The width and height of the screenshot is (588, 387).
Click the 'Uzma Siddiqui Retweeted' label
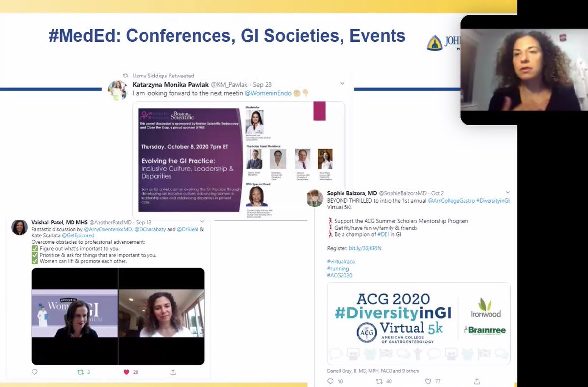[164, 76]
